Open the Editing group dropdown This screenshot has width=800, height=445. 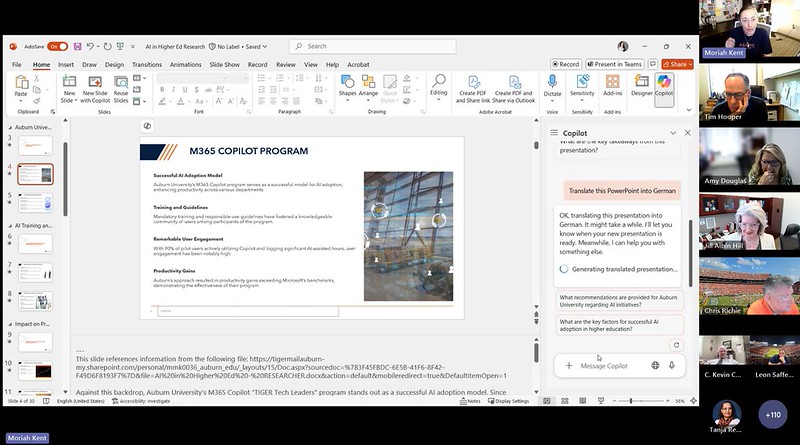click(x=438, y=88)
